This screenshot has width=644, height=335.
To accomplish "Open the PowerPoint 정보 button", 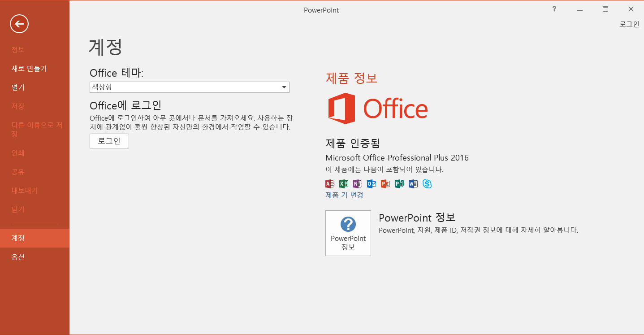I will click(x=348, y=233).
